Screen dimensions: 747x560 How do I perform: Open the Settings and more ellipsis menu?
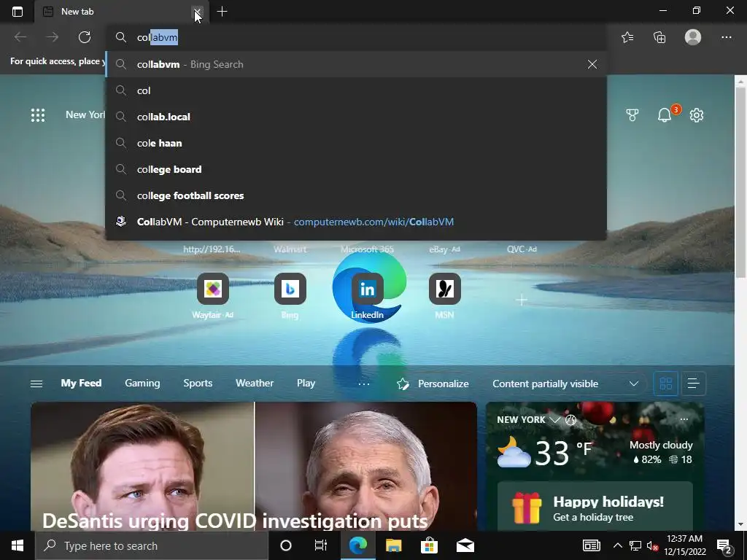tap(726, 37)
